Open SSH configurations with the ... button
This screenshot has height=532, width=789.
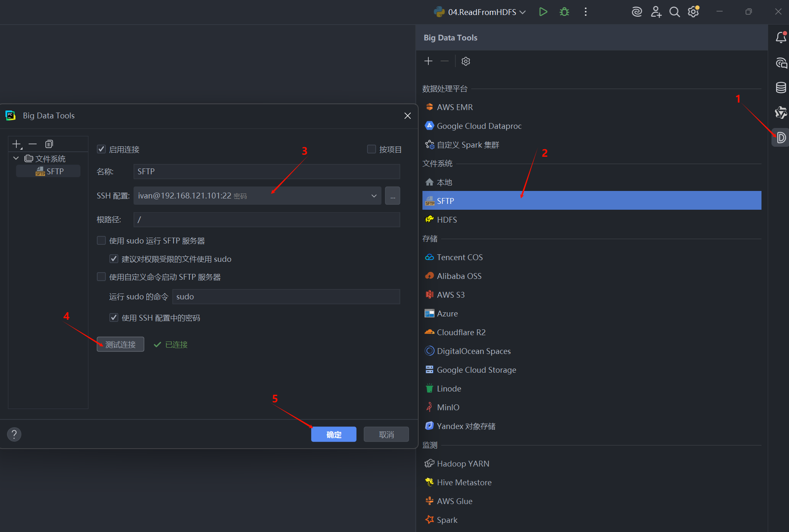[x=392, y=196]
